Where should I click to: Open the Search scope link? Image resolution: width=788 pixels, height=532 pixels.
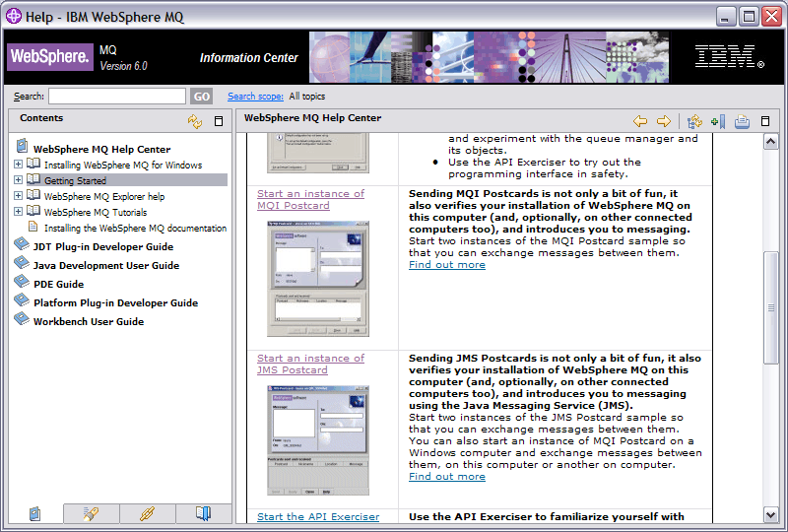[x=255, y=96]
